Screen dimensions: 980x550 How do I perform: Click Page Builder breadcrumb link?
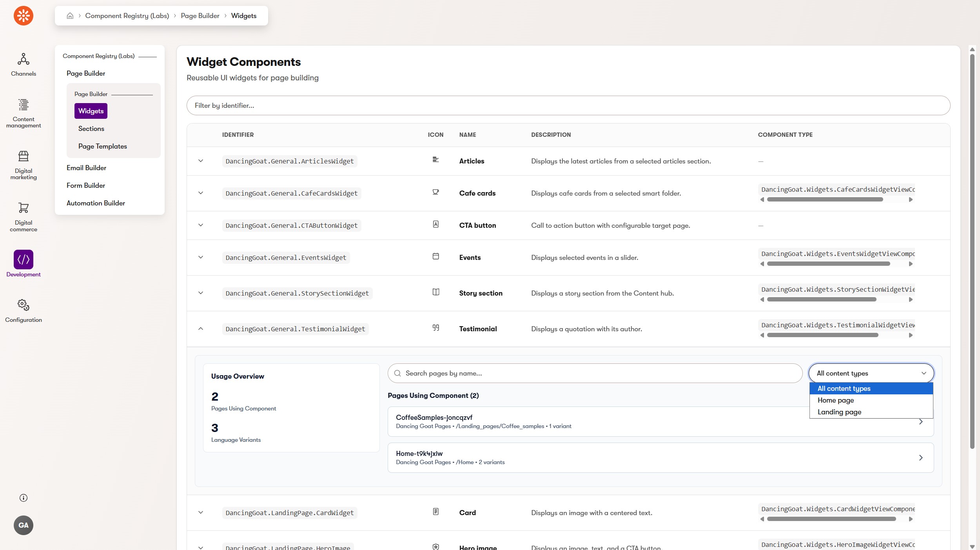pyautogui.click(x=200, y=16)
